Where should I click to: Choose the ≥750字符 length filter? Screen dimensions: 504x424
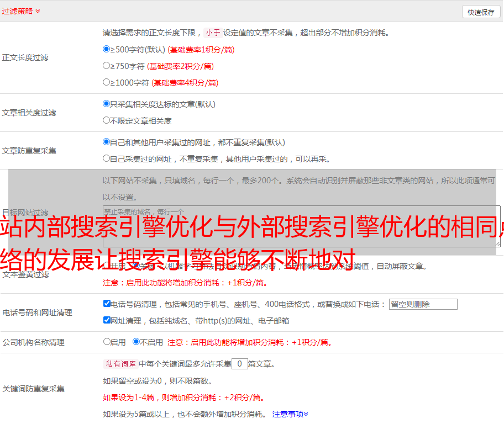pyautogui.click(x=107, y=66)
